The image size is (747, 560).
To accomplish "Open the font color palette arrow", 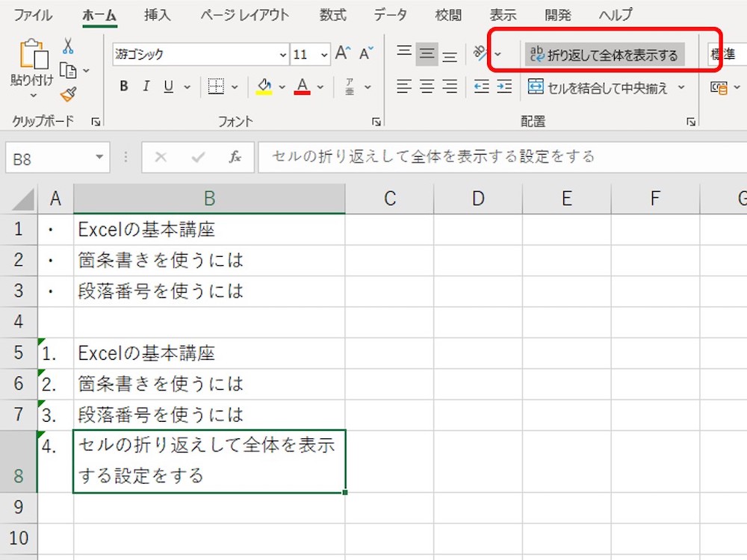I will click(x=320, y=87).
